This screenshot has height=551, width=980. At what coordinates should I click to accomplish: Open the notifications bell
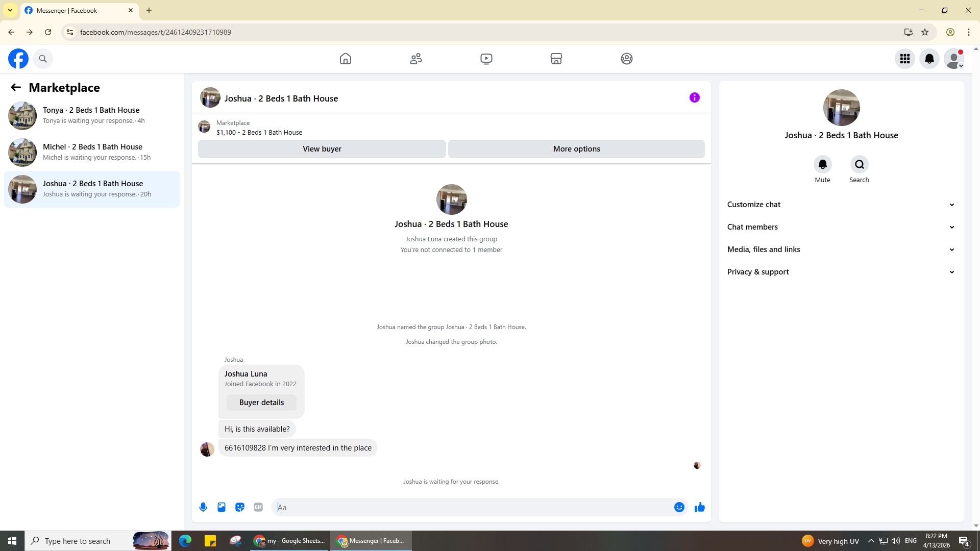[x=929, y=59]
